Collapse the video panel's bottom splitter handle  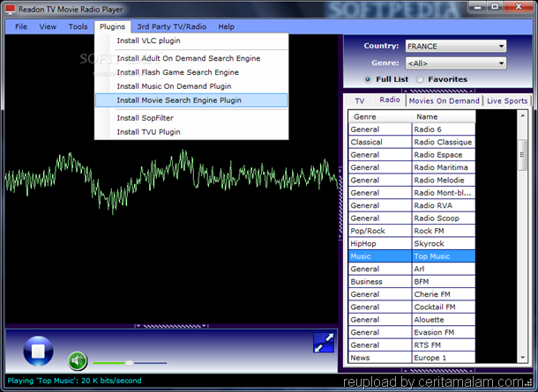171,326
